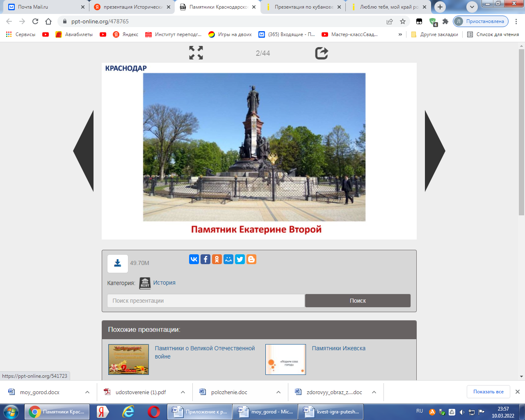Click the fullscreen expand icon above the slide
The image size is (525, 420).
point(196,53)
